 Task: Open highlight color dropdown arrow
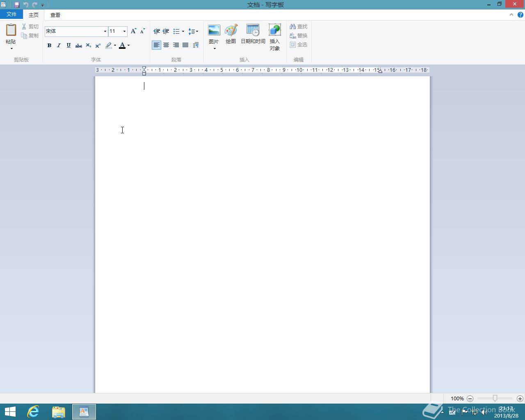pos(115,46)
